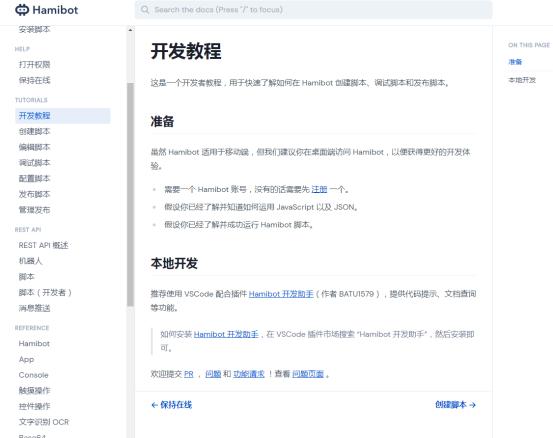Click the 问题页面 link

coord(308,374)
